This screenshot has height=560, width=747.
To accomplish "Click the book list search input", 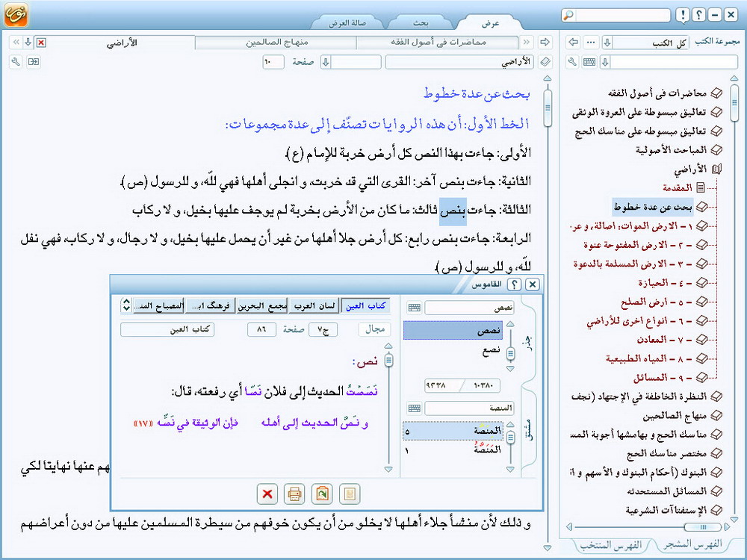I will [674, 62].
